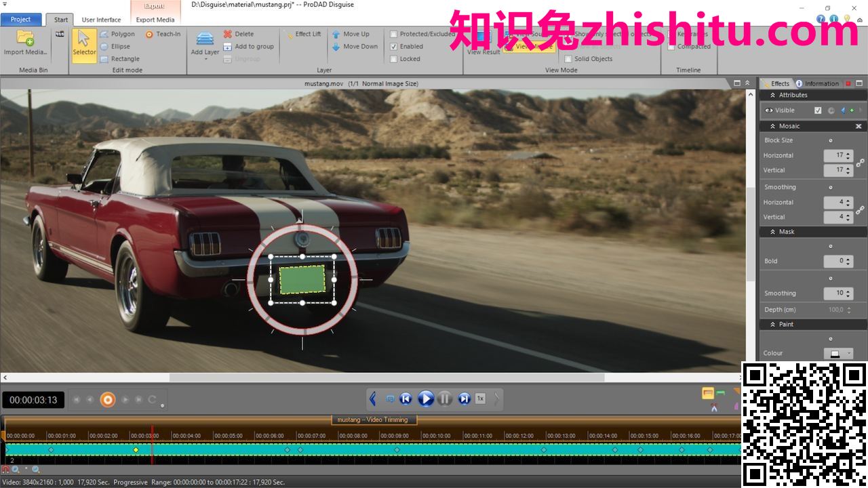Click the Pause playback button

pos(445,399)
